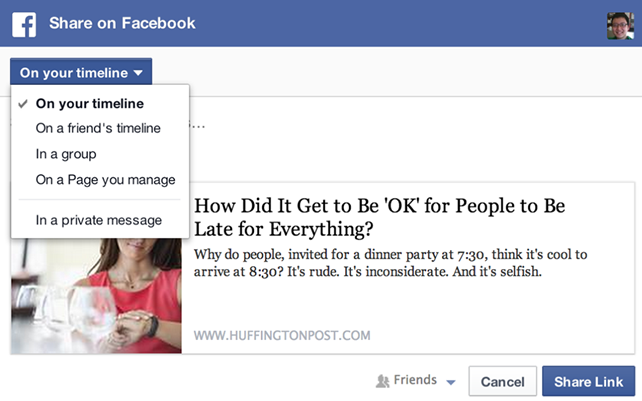Click the friends audience people icon

click(381, 381)
